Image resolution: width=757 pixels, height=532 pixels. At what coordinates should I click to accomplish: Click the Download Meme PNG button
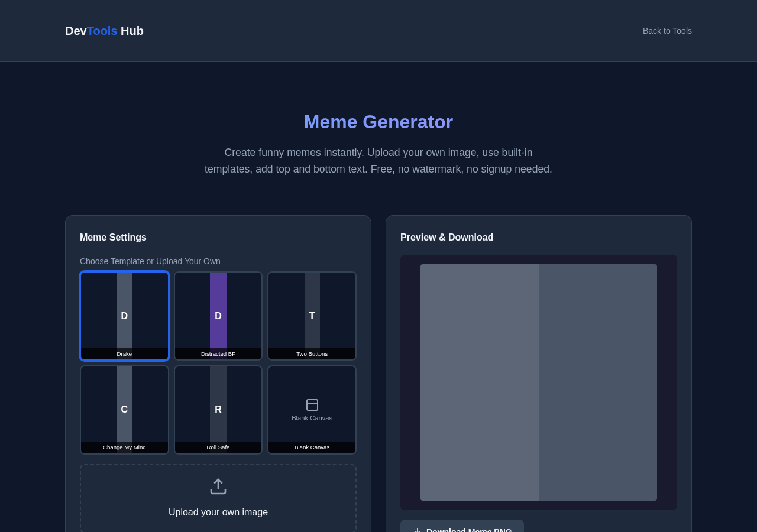[462, 526]
